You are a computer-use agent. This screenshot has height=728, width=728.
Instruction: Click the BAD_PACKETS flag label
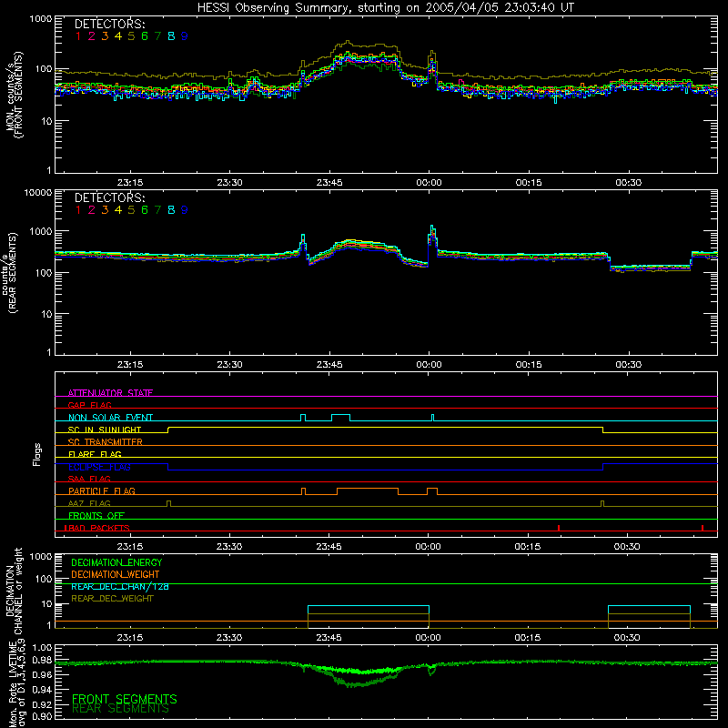[97, 528]
